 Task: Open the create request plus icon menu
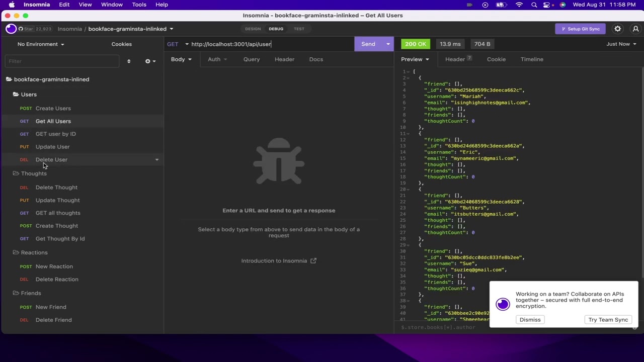[150, 61]
